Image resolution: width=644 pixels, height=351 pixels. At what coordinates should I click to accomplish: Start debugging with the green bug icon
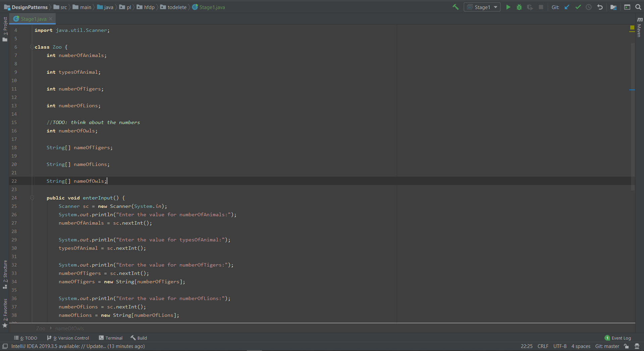[519, 7]
